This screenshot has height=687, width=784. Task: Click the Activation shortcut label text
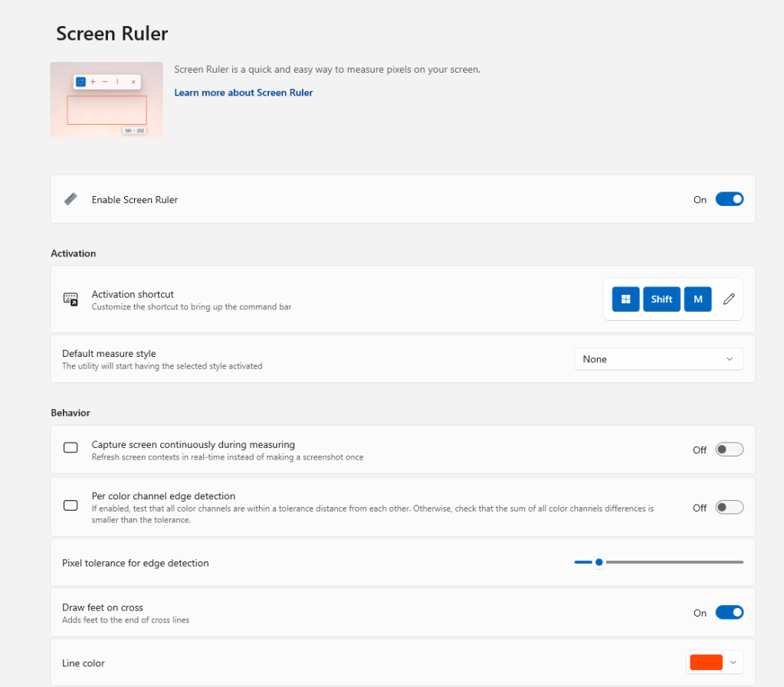point(133,294)
